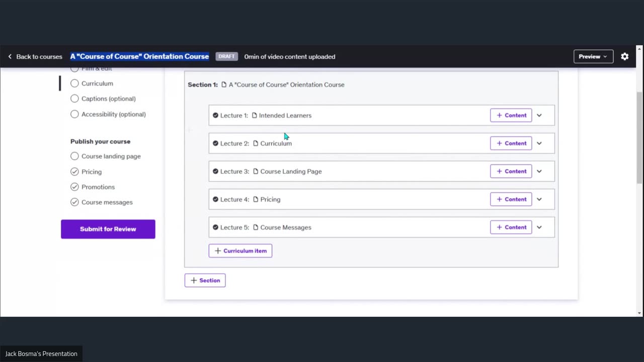Expand Lecture 3 Course Landing Page chevron
Viewport: 644px width, 362px height.
click(x=539, y=171)
